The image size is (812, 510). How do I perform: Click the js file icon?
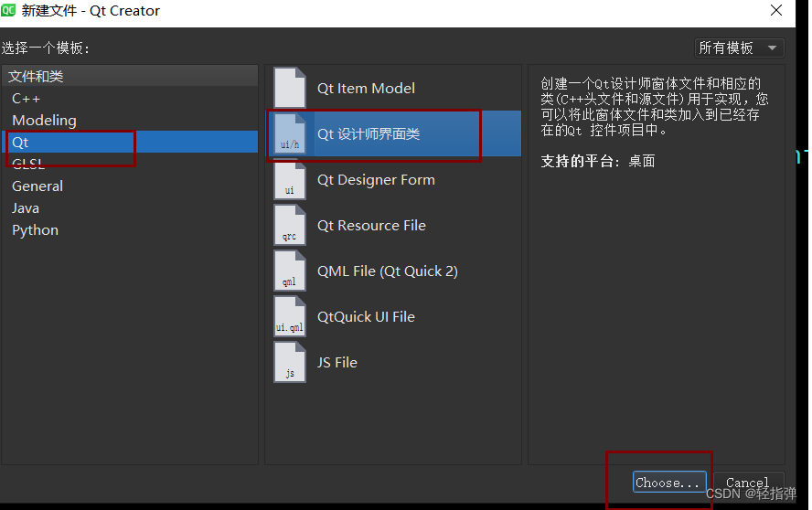[290, 362]
